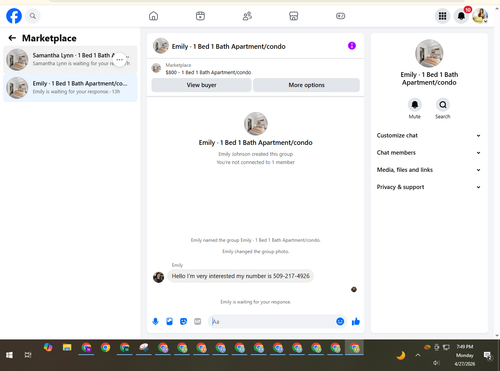Search in conversation with magnifier icon
500x371 pixels.
coord(443,105)
